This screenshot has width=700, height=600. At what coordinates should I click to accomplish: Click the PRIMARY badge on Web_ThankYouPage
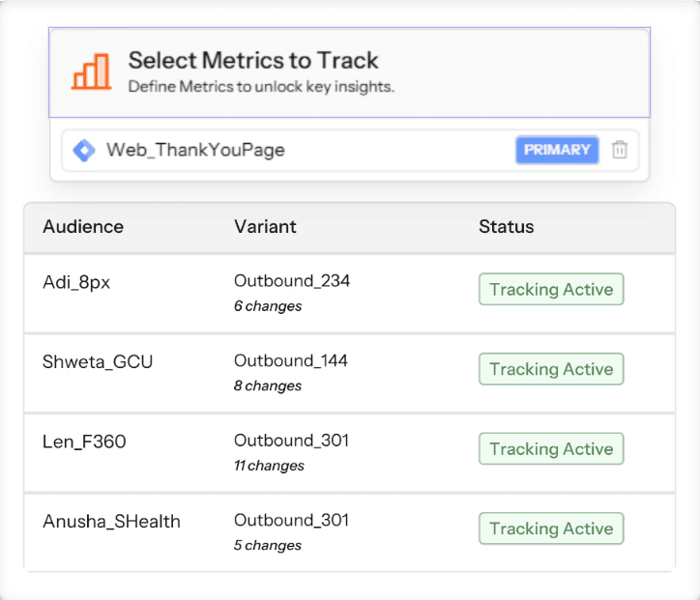[557, 150]
